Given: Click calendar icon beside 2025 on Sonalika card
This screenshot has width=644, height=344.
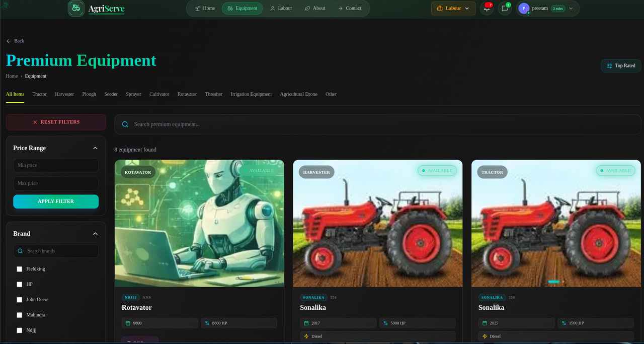Looking at the screenshot, I should point(485,323).
